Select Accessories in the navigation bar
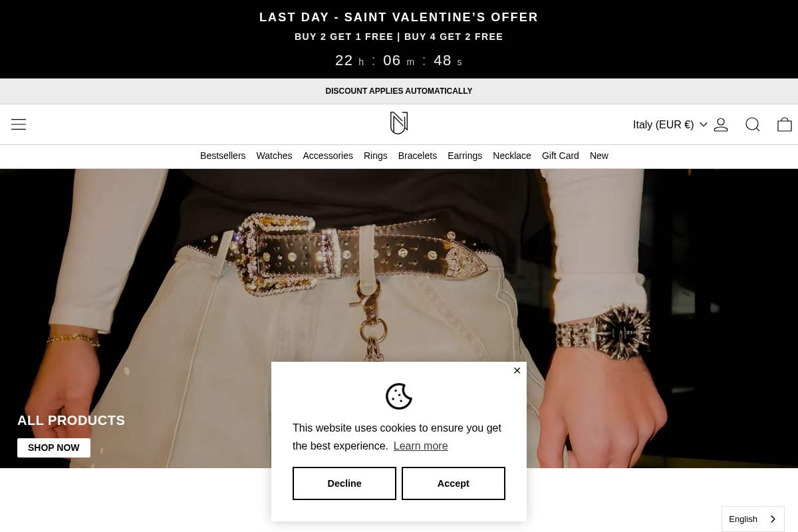Image resolution: width=798 pixels, height=532 pixels. click(328, 156)
